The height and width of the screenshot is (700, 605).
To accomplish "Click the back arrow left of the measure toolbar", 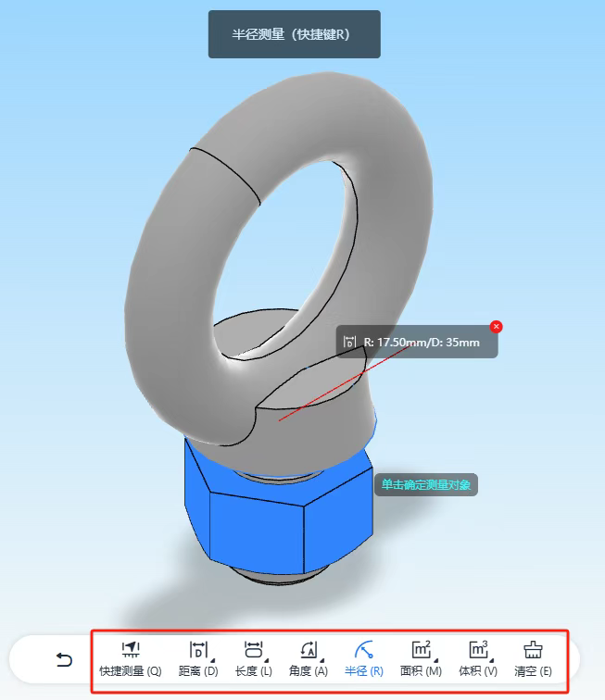I will [64, 659].
